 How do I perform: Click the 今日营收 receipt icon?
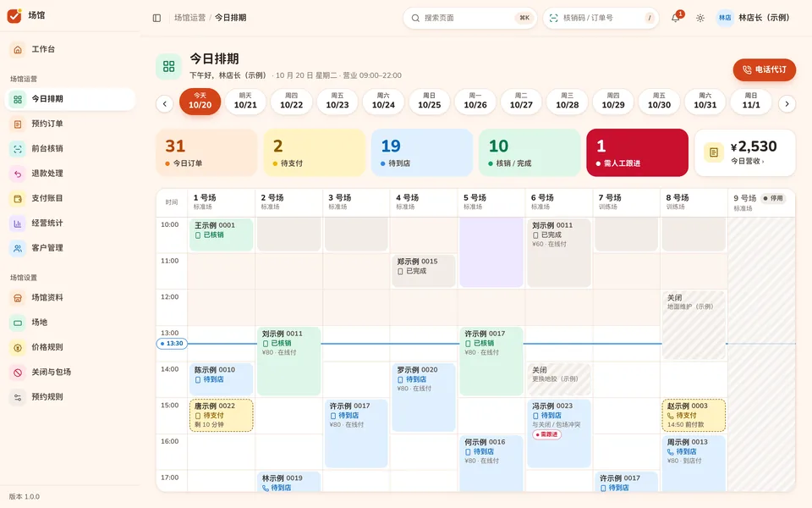(714, 152)
